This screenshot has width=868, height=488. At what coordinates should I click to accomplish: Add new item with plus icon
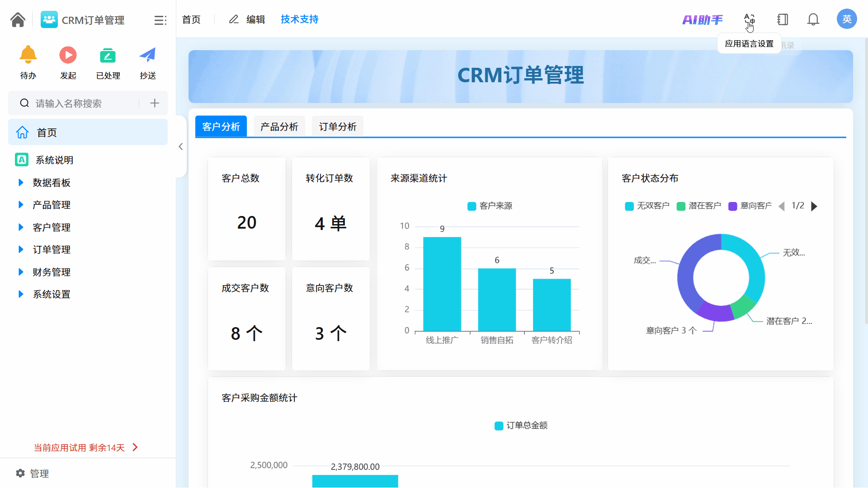(155, 103)
